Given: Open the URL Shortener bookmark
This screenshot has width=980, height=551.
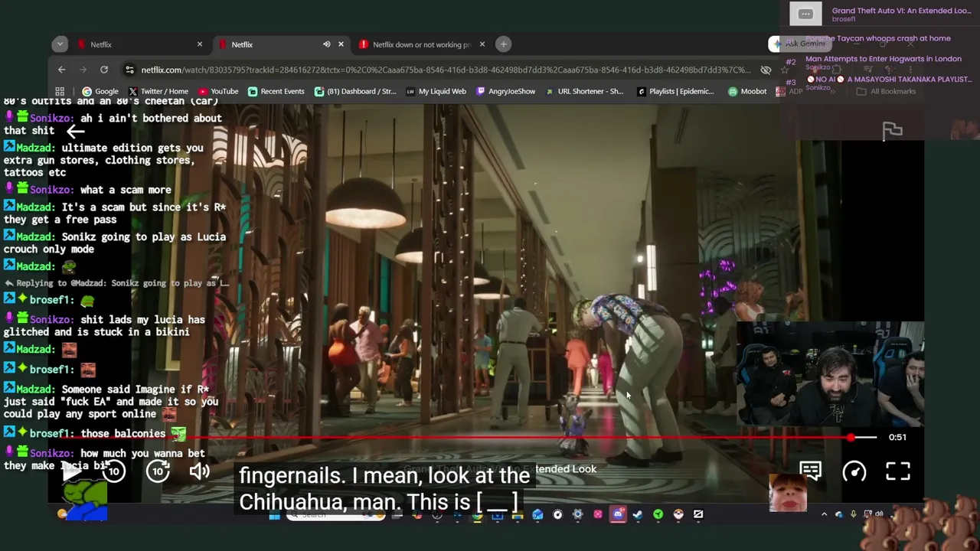Looking at the screenshot, I should 585,91.
